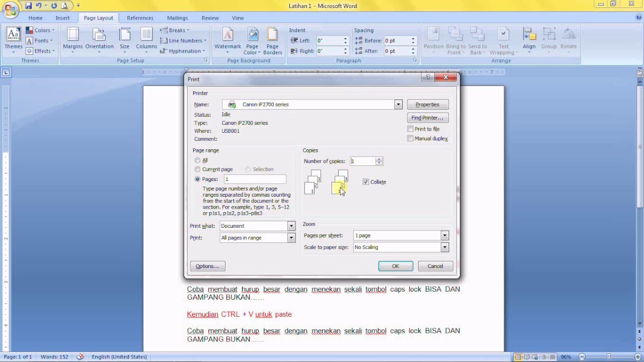Viewport: 644px width, 362px height.
Task: Click the Zoom Out minus button
Action: click(582, 357)
